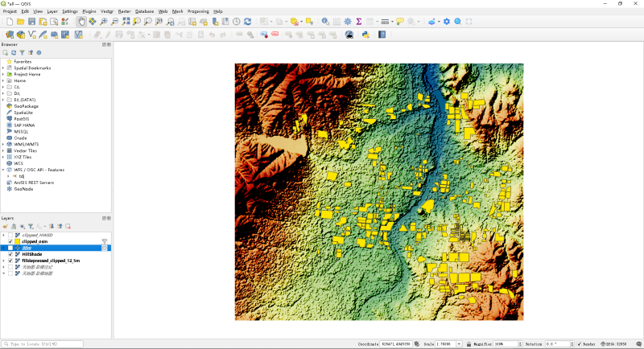
Task: Open the Raster menu
Action: (125, 11)
